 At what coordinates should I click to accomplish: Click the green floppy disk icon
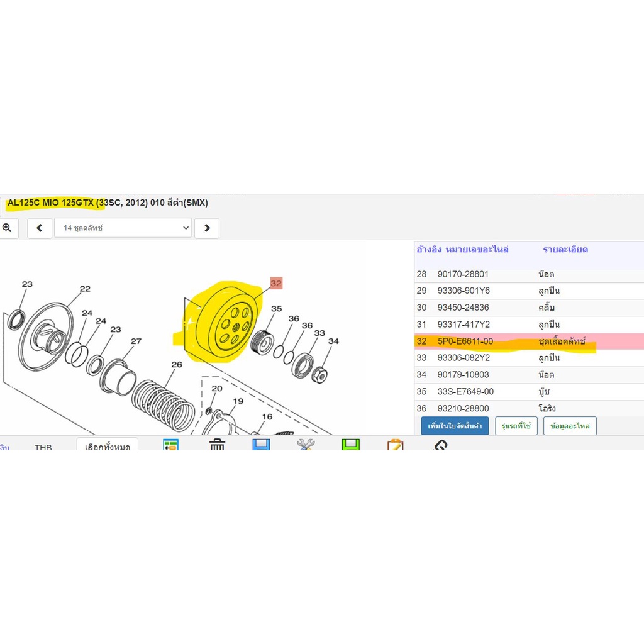(x=351, y=445)
